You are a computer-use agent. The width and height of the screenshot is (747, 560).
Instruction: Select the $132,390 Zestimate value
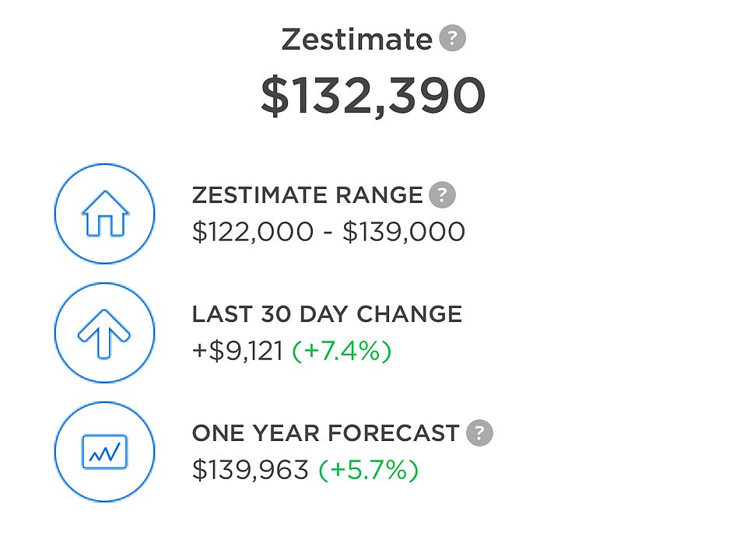point(373,96)
